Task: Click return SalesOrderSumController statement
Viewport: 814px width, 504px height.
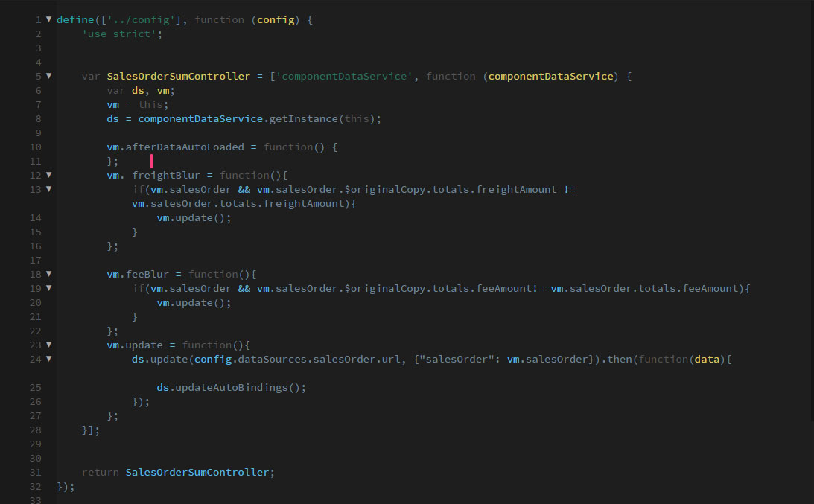Action: point(178,472)
